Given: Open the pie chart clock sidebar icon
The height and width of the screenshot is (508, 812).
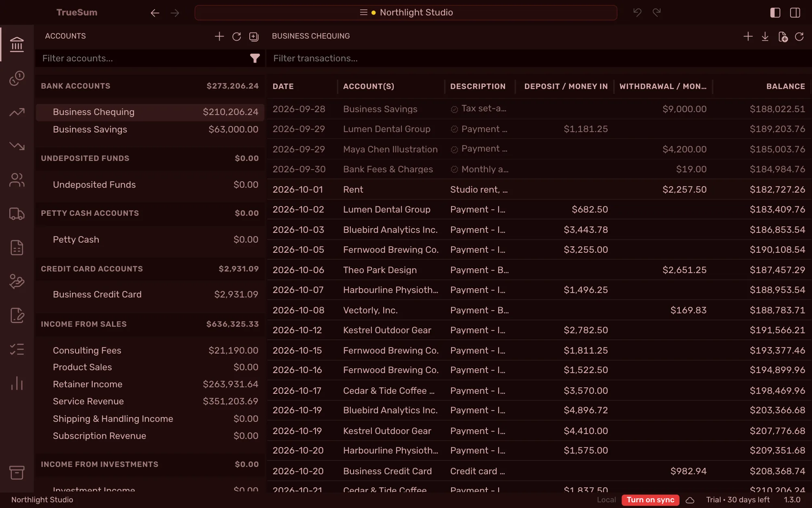Looking at the screenshot, I should click(17, 78).
